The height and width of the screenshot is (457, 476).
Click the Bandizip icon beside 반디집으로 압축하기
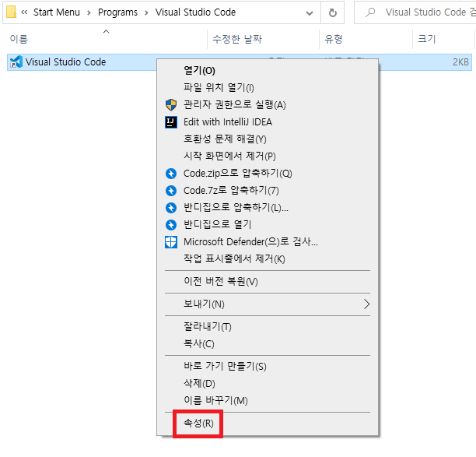pos(171,208)
